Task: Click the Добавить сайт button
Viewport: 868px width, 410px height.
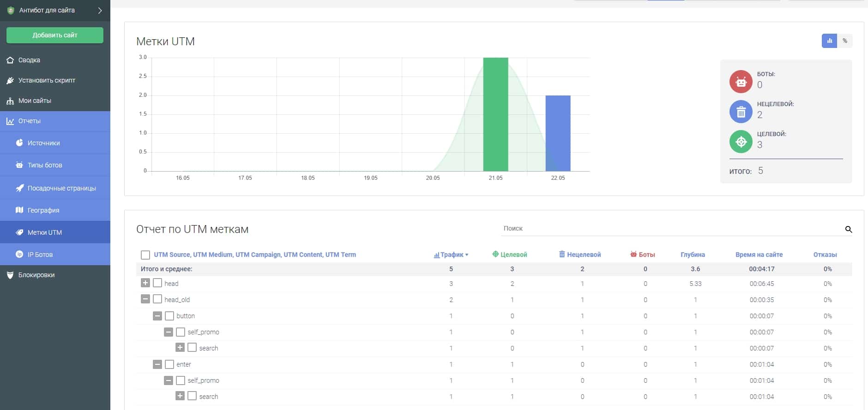Action: (55, 35)
